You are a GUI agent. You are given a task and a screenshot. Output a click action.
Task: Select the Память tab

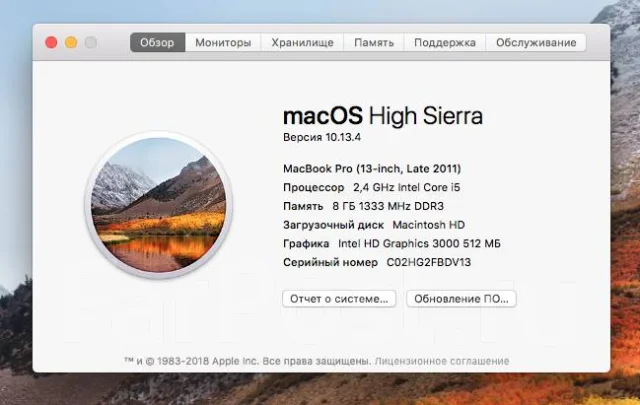click(374, 42)
